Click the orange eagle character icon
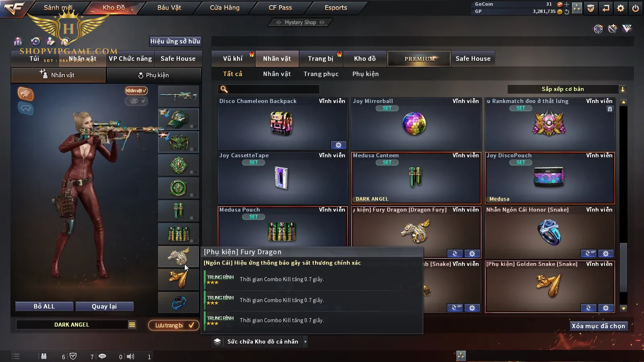This screenshot has height=362, width=644. click(x=25, y=94)
